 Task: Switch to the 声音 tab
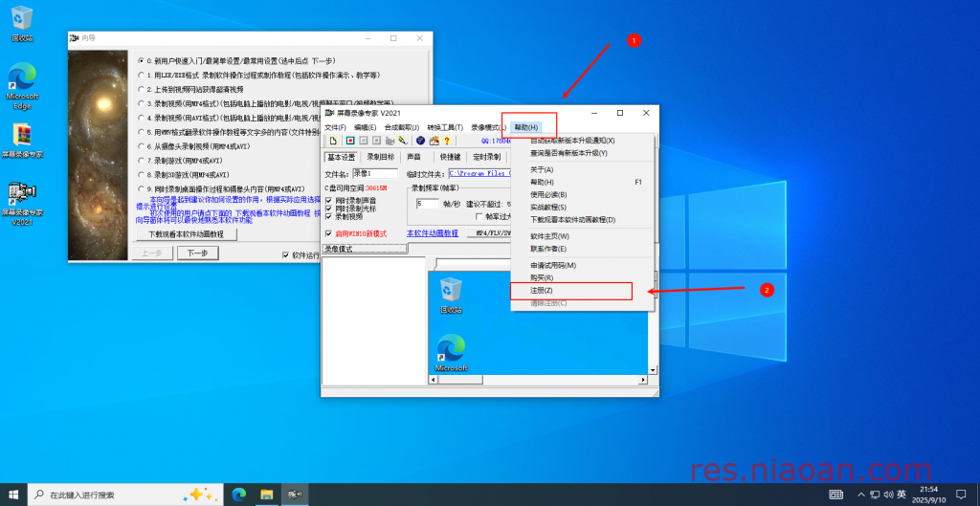tap(413, 157)
